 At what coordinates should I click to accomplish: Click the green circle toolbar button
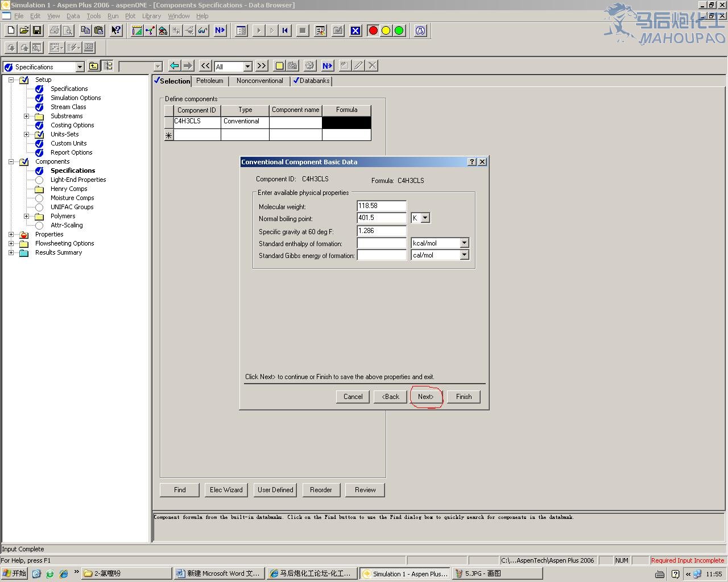tap(399, 31)
